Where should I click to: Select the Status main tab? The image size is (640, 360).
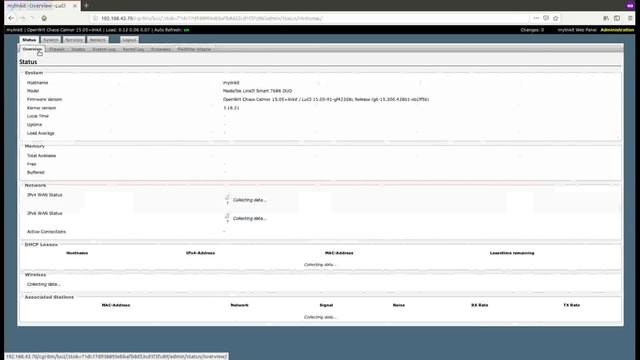[x=29, y=40]
